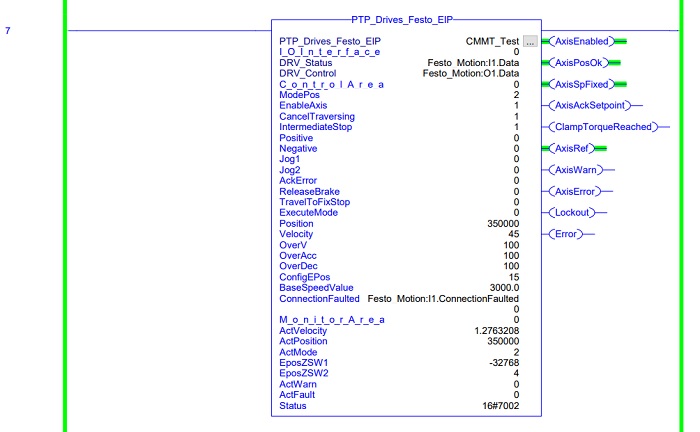
Task: Click the BaseSpeedValue value 3000.0
Action: (504, 288)
